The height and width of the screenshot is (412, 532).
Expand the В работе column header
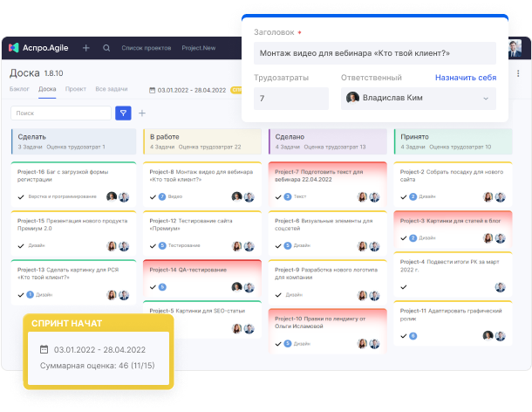point(201,141)
